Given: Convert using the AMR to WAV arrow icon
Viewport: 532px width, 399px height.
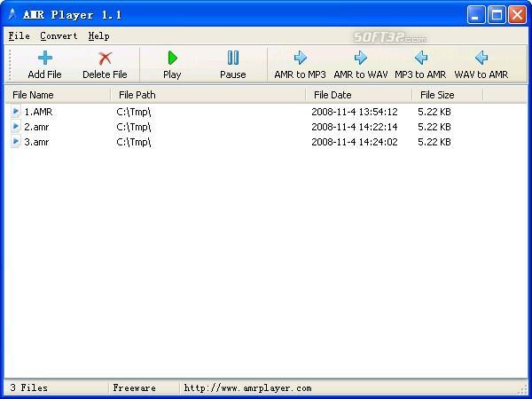Looking at the screenshot, I should coord(360,58).
